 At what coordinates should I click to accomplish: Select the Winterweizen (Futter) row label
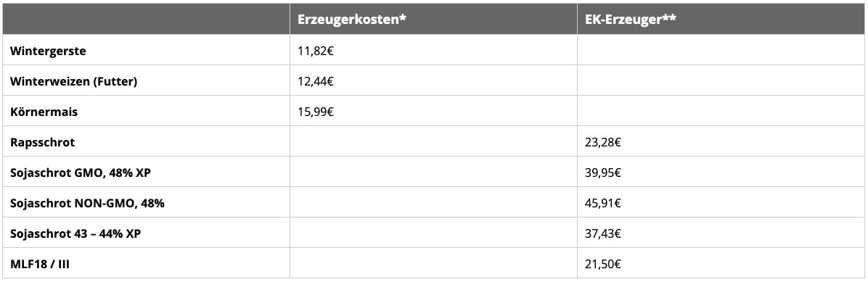pos(73,81)
